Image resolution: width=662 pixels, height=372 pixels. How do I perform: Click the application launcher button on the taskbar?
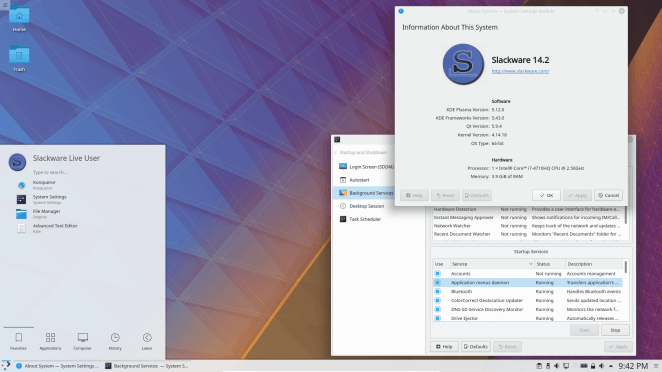tap(6, 366)
